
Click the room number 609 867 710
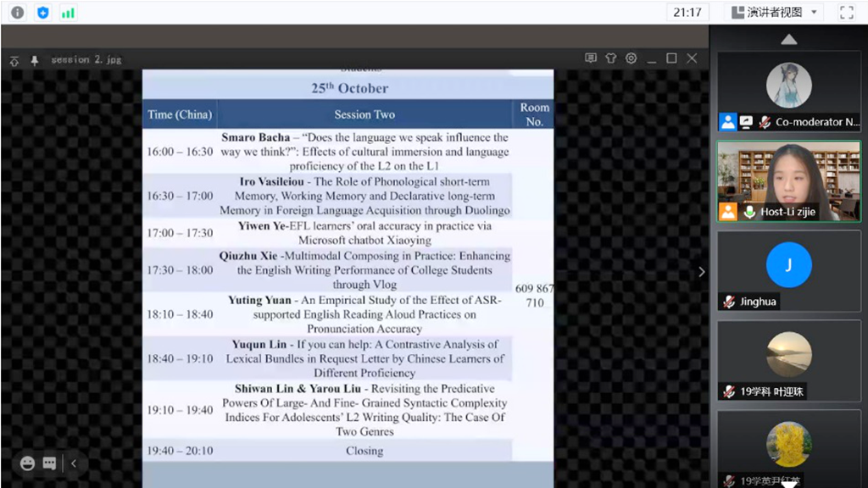point(534,296)
